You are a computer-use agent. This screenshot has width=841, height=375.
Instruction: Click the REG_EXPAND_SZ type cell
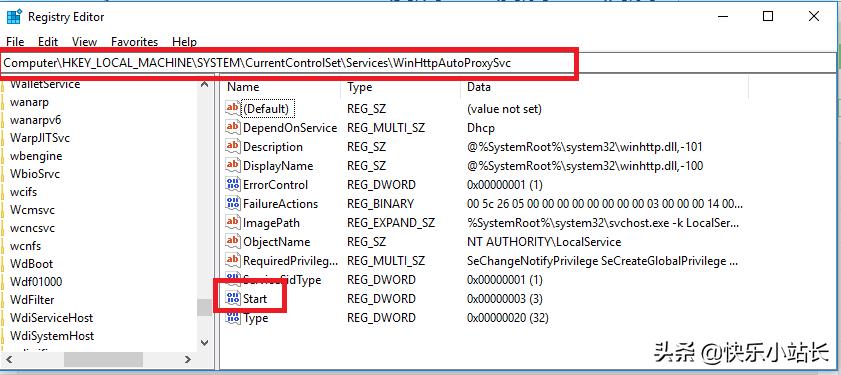tap(391, 223)
